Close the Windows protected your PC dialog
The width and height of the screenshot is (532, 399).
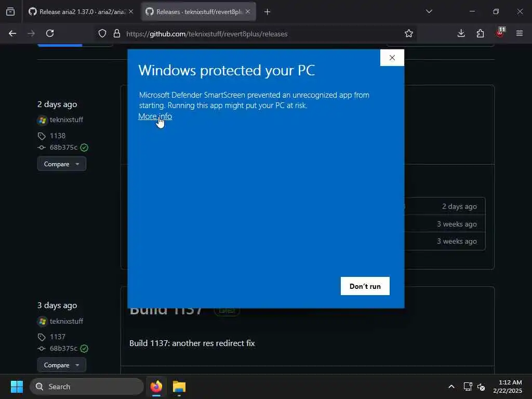tap(392, 58)
